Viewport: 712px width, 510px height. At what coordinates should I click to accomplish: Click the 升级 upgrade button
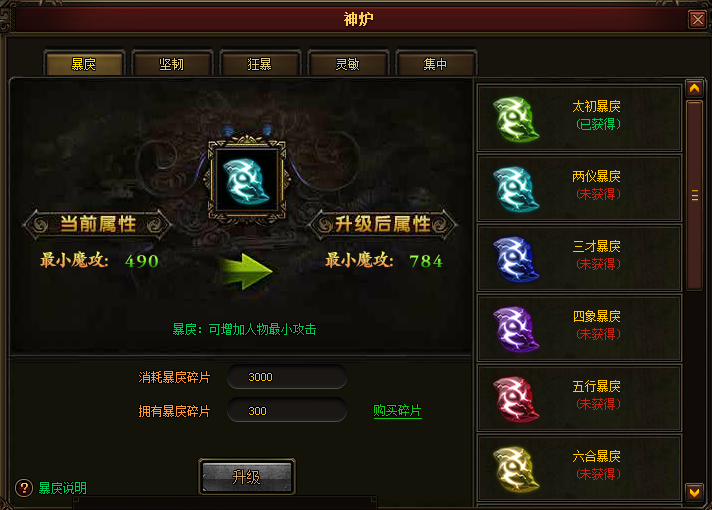pyautogui.click(x=247, y=477)
